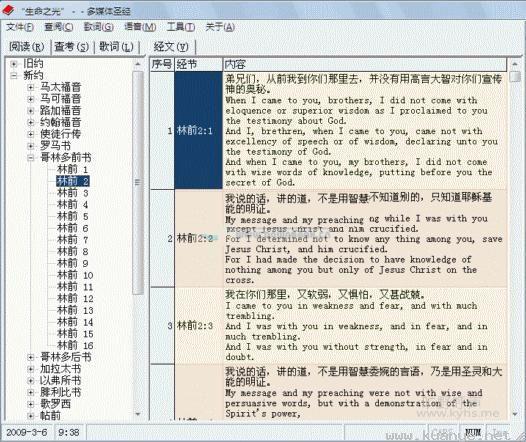Screen dimensions: 526x442
Task: Open the 文件(F) menu
Action: click(20, 27)
